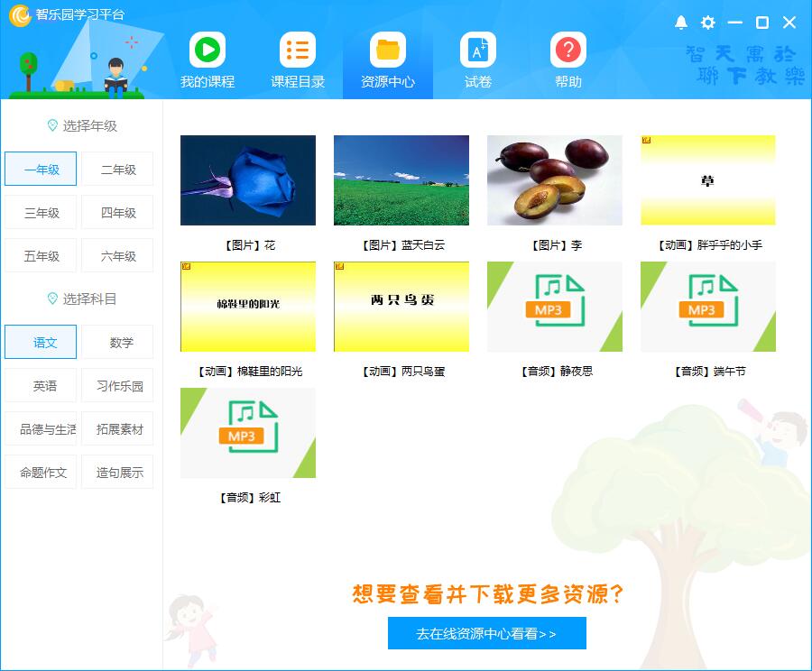Open the blue flower 花 picture
This screenshot has width=812, height=671.
[x=248, y=180]
